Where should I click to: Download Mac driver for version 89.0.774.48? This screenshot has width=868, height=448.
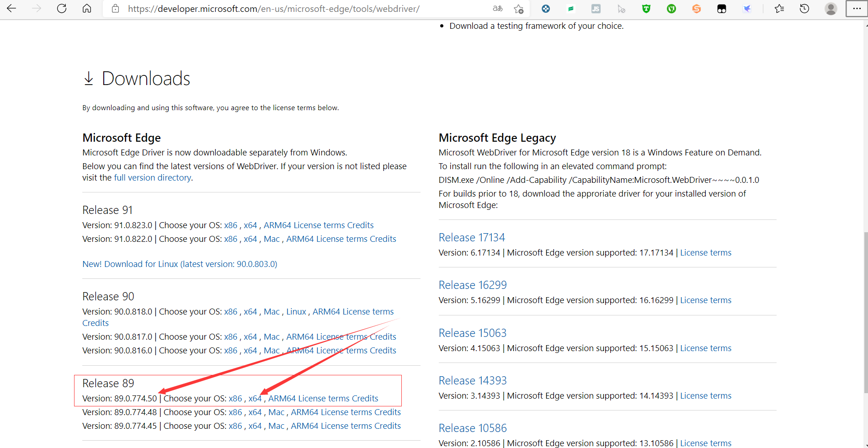click(x=276, y=412)
